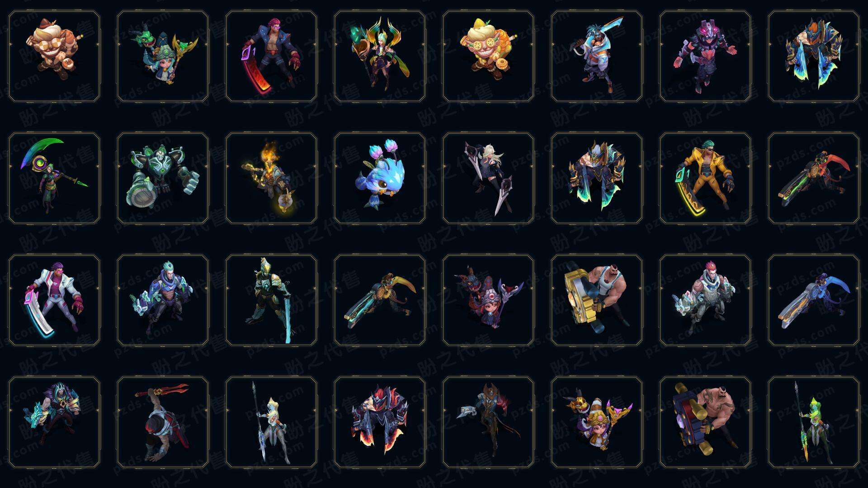Image resolution: width=868 pixels, height=488 pixels.
Task: Select the crouching figure with red twin blade
Action: [x=163, y=422]
